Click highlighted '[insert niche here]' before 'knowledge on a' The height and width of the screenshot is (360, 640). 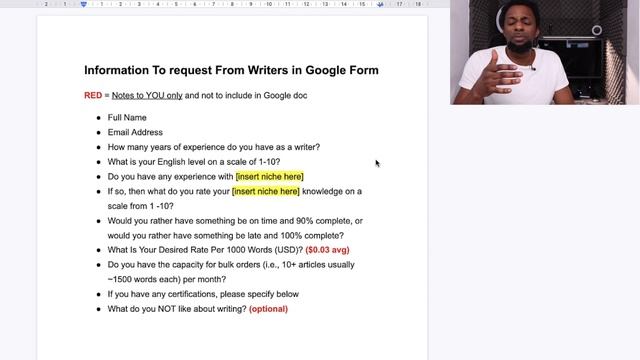pos(266,191)
